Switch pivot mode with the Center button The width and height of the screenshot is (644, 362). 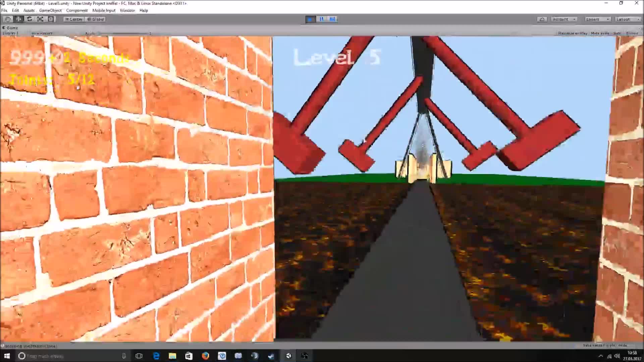73,19
